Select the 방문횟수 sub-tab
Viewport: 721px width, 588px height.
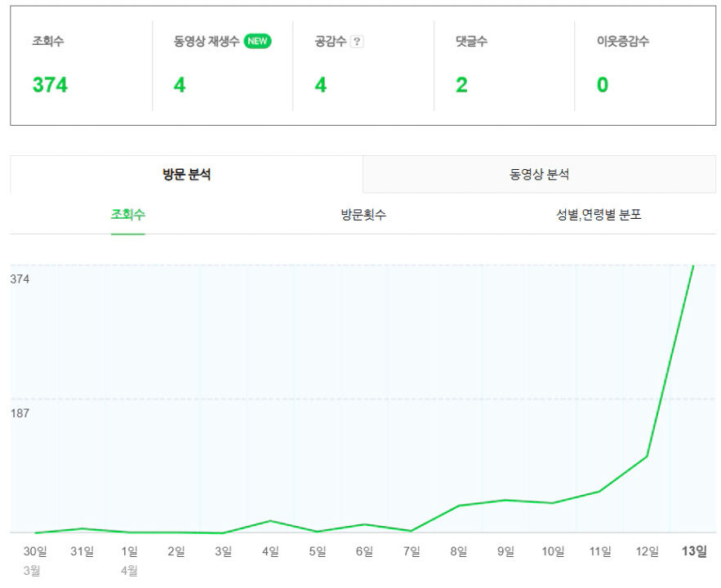click(363, 215)
